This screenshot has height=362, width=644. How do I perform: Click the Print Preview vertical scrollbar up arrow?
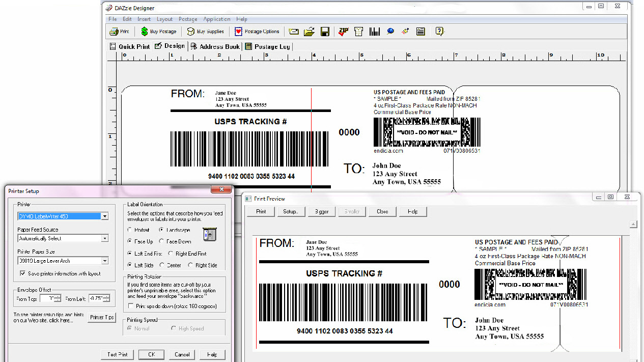pyautogui.click(x=633, y=224)
